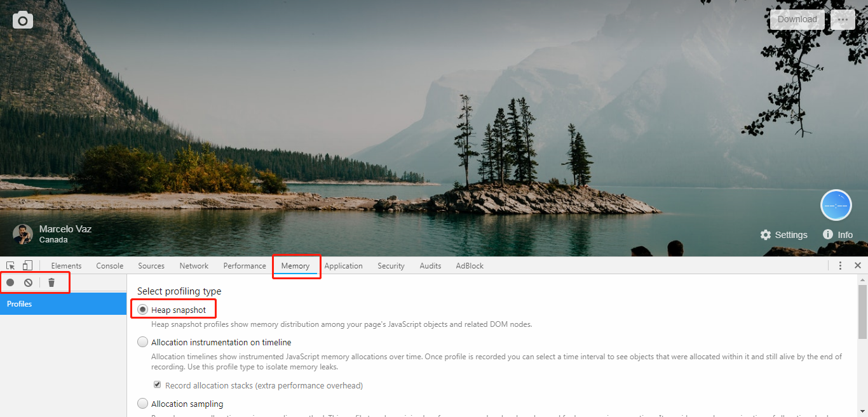Click Marcelo Vaz's avatar photo
This screenshot has height=417, width=868.
23,234
